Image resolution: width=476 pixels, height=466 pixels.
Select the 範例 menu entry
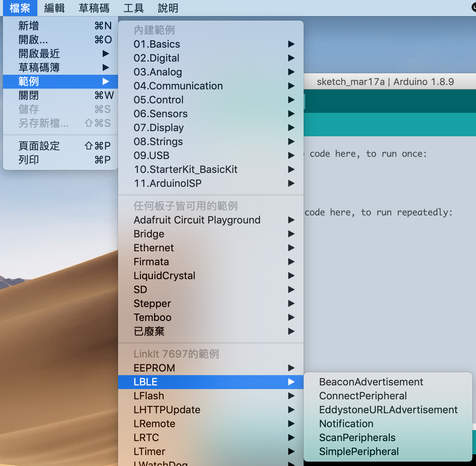61,81
